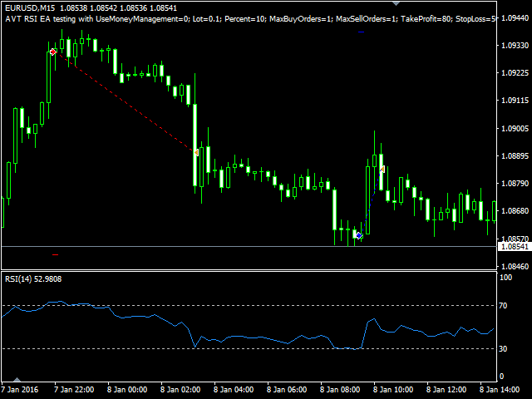This screenshot has height=399, width=532.
Task: Click the 8 Jan 04:00 time label
Action: click(234, 390)
